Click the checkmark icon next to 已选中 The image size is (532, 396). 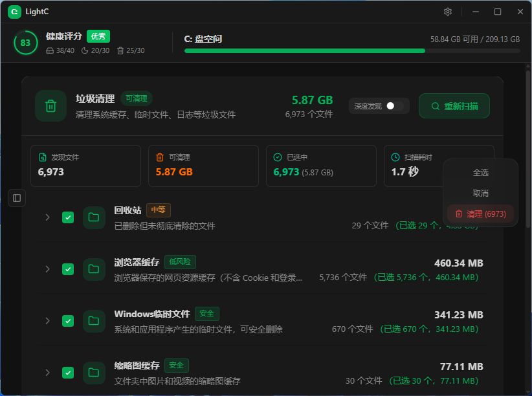278,157
